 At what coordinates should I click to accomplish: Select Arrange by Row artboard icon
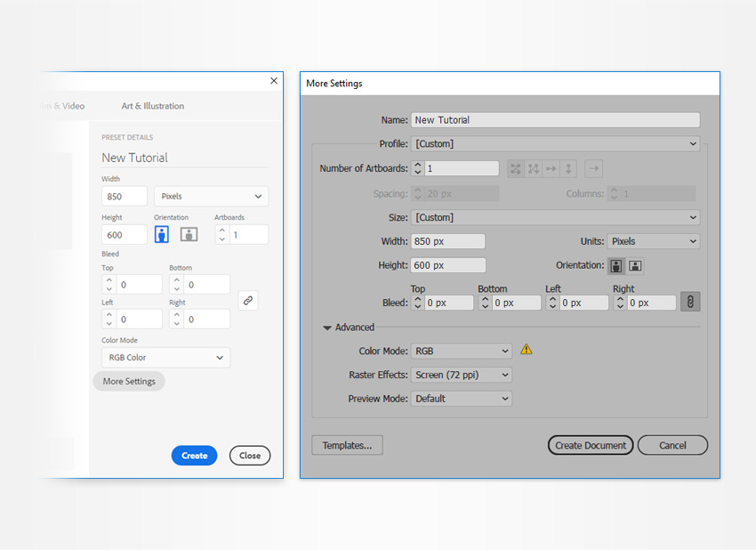click(x=551, y=168)
